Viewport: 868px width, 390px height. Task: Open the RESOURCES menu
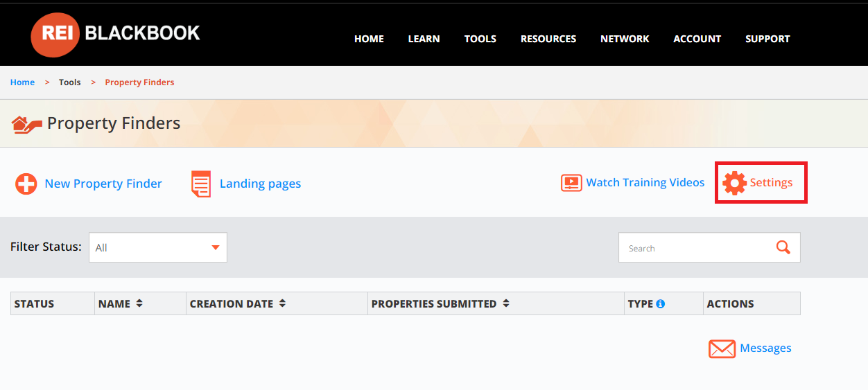click(548, 39)
